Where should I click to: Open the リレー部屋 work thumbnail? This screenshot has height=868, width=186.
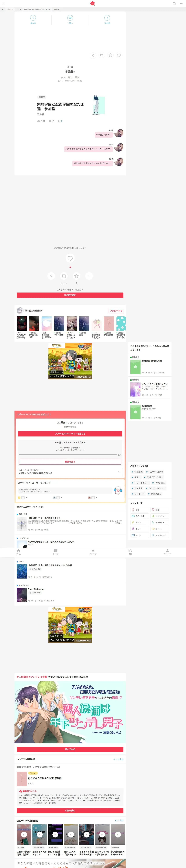[x=59, y=324]
